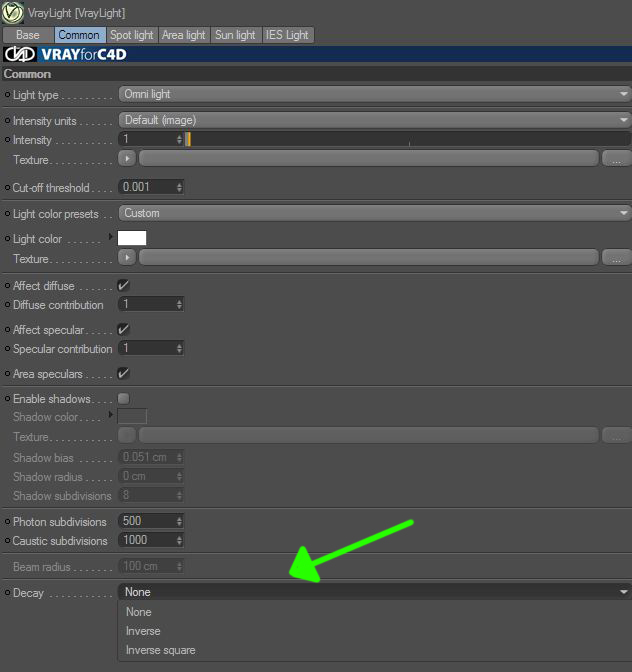
Task: Click the Intensity texture link field
Action: (x=369, y=159)
